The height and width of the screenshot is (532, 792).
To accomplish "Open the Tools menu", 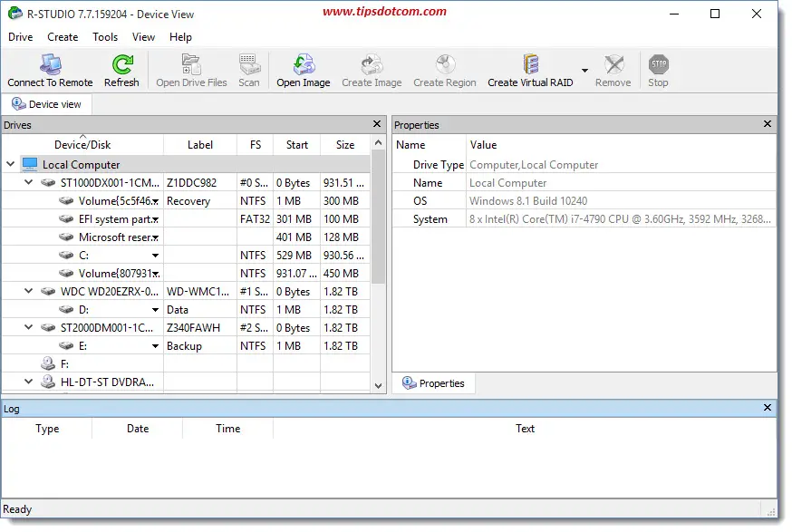I will [105, 37].
